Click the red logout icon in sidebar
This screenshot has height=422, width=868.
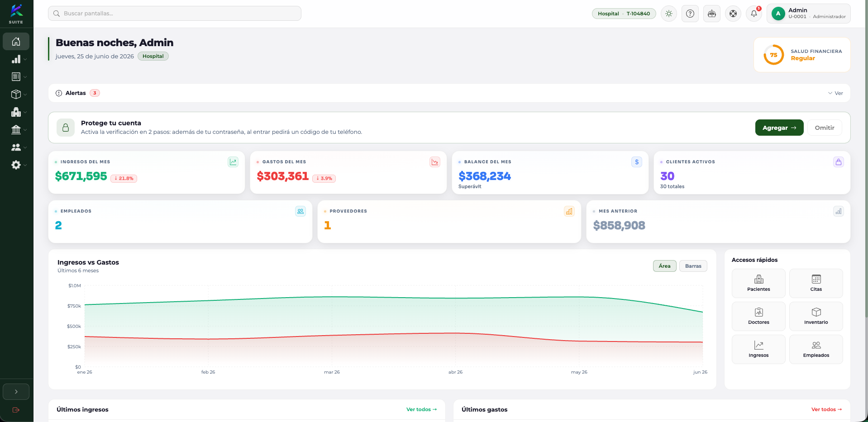16,410
